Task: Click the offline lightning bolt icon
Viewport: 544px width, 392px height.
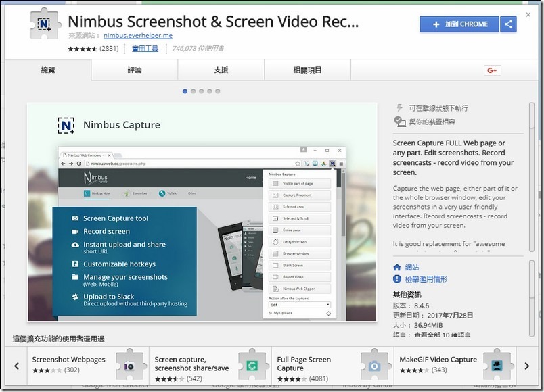Action: pyautogui.click(x=399, y=107)
